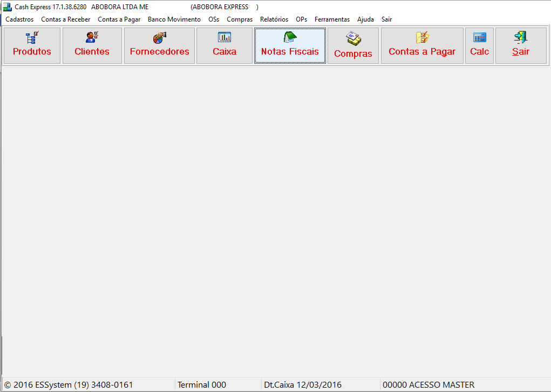The height and width of the screenshot is (392, 551).
Task: Click the Sair exit door icon
Action: coord(520,37)
